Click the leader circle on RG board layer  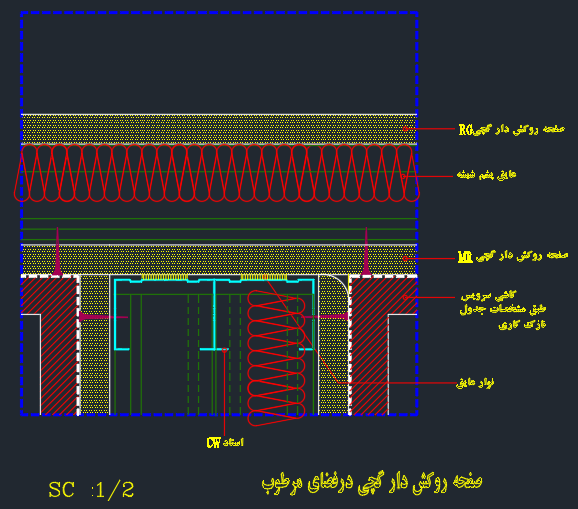pos(405,129)
